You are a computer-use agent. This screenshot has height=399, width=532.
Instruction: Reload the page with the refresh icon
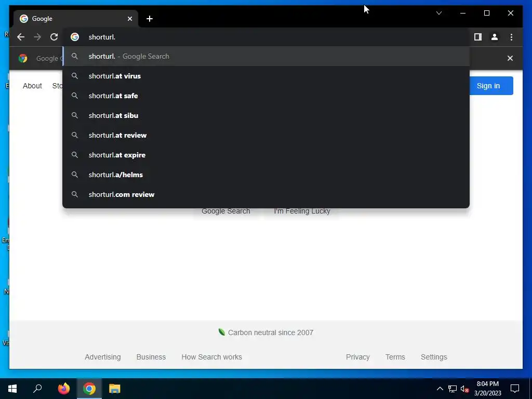point(54,37)
